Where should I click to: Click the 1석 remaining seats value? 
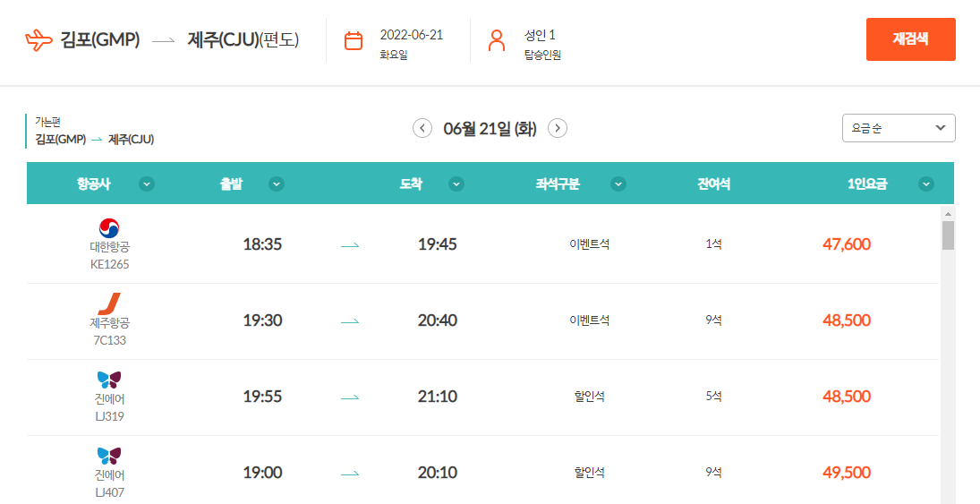click(x=714, y=243)
